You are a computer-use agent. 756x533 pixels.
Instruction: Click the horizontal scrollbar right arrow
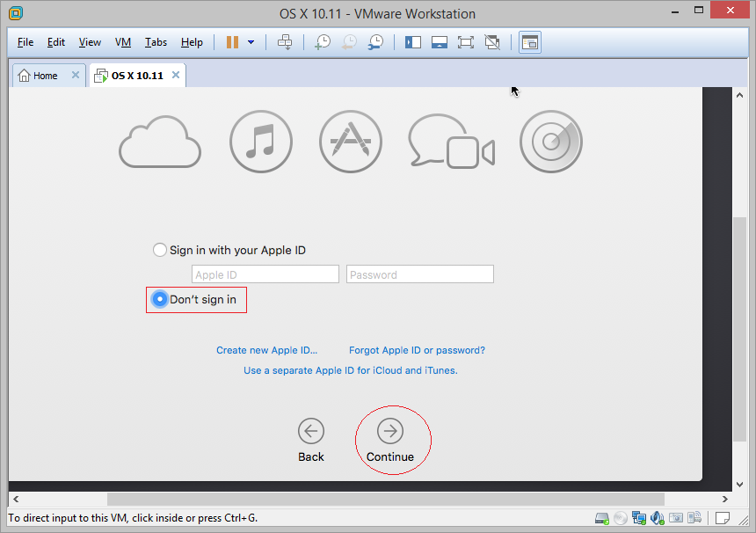tap(724, 500)
